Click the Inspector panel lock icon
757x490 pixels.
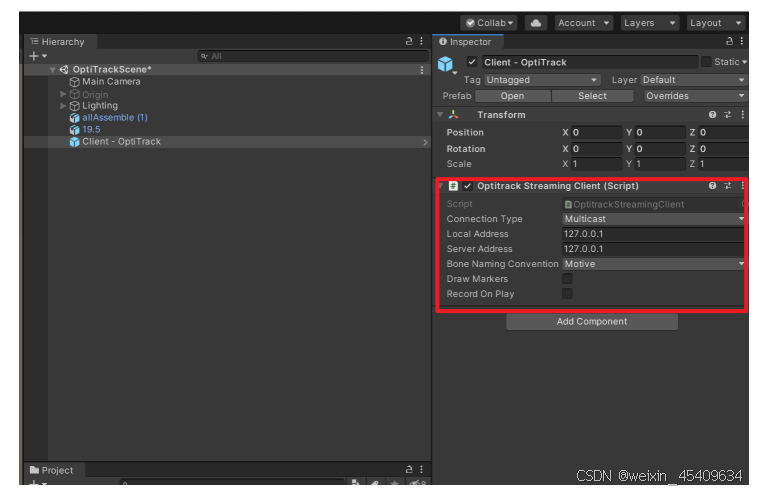[729, 41]
